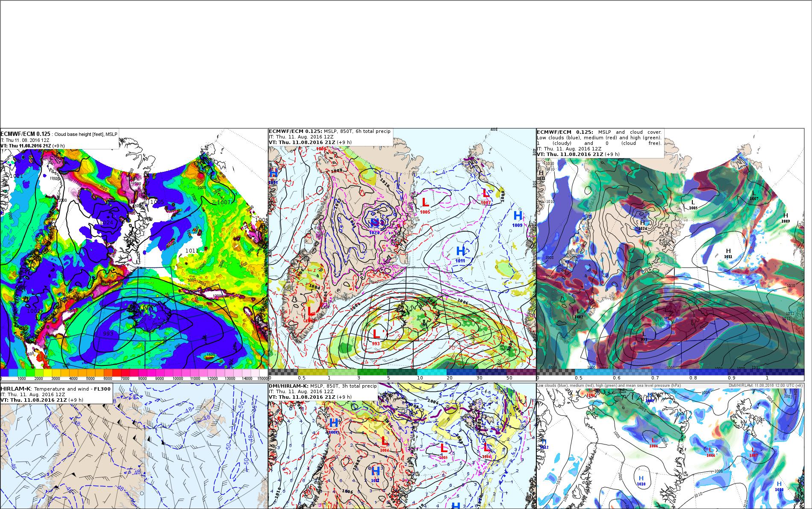812x509 pixels.
Task: Click 'IT: Thu. 11. Aug. 2016 12Z' in ECMWF 6h precip panel
Action: click(301, 137)
